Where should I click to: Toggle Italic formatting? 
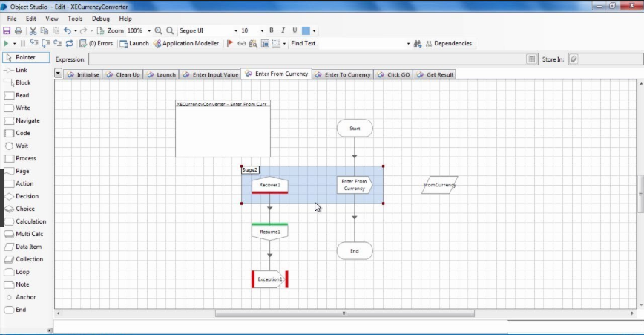283,30
